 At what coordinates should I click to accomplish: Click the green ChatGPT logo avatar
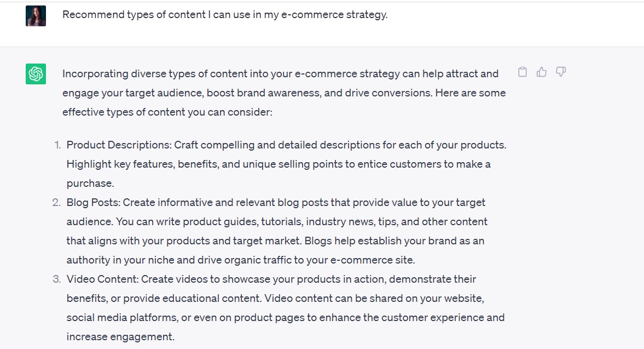coord(36,74)
